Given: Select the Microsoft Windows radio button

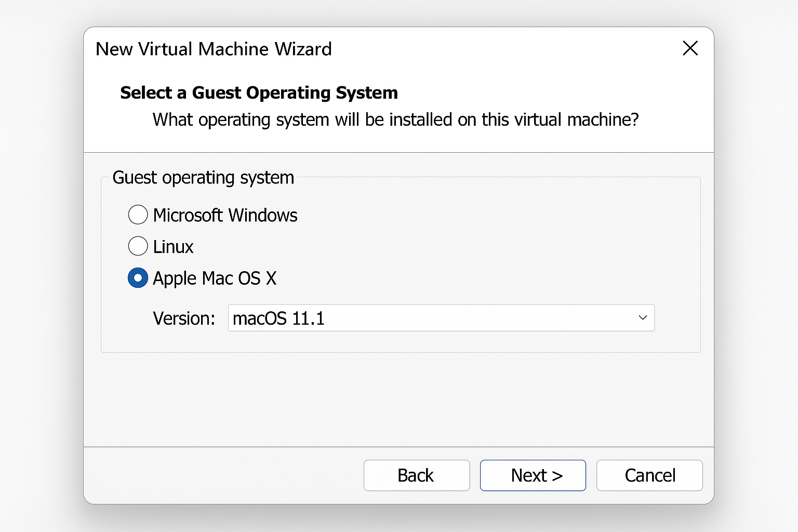Looking at the screenshot, I should click(x=138, y=215).
